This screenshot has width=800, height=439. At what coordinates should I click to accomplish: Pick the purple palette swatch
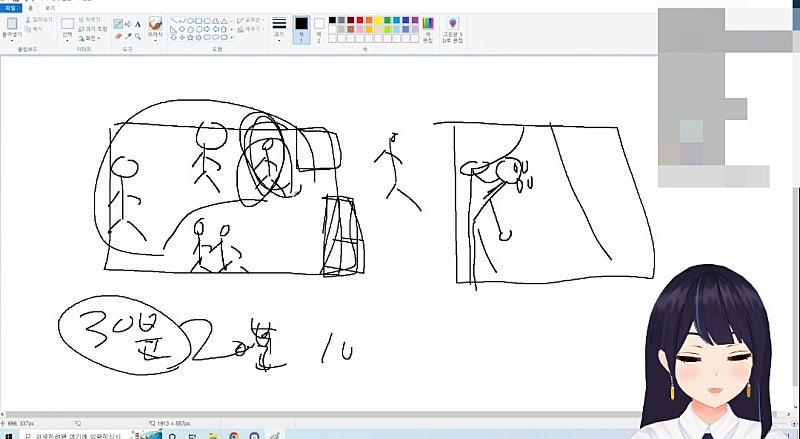click(415, 20)
